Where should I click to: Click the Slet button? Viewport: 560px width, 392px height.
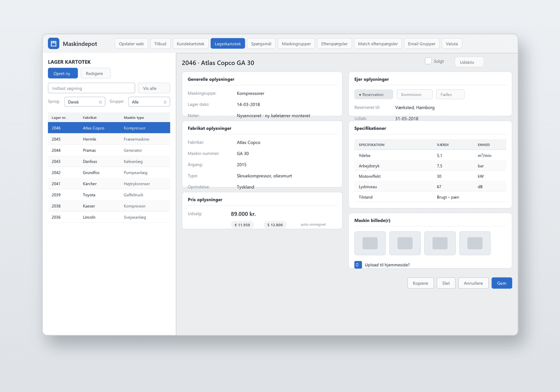click(x=446, y=283)
